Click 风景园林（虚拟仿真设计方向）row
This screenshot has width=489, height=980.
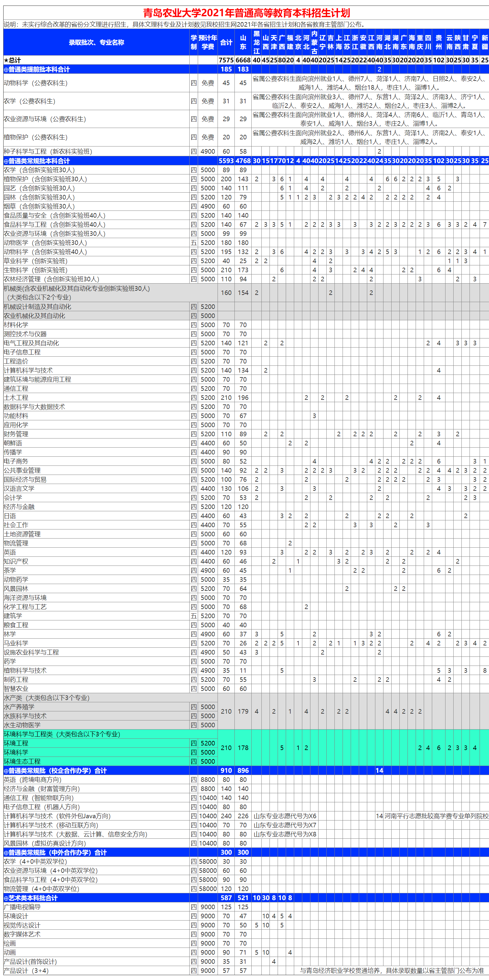[x=246, y=844]
